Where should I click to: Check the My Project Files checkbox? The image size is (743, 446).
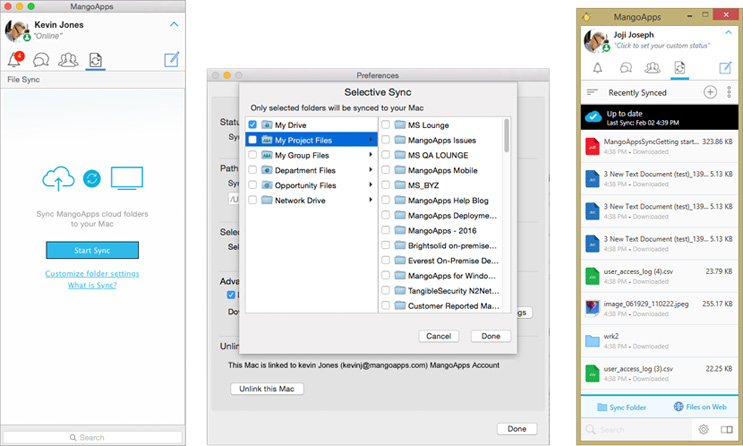253,140
